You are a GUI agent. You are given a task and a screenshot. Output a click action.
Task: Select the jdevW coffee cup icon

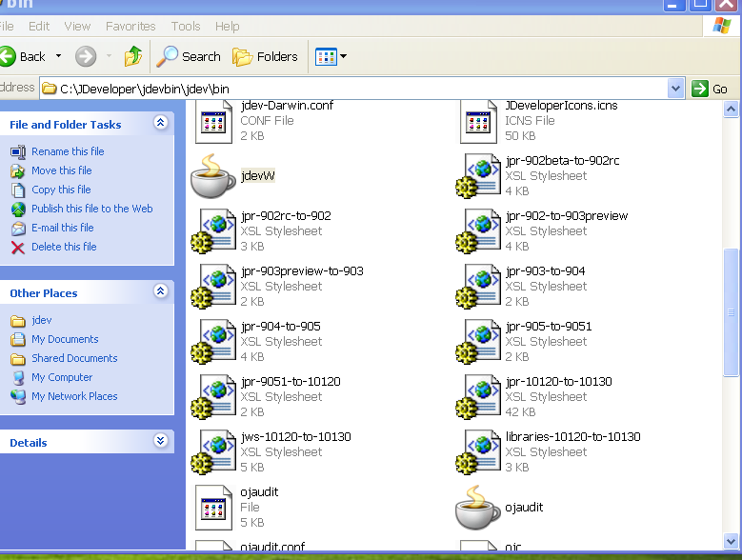pyautogui.click(x=213, y=176)
